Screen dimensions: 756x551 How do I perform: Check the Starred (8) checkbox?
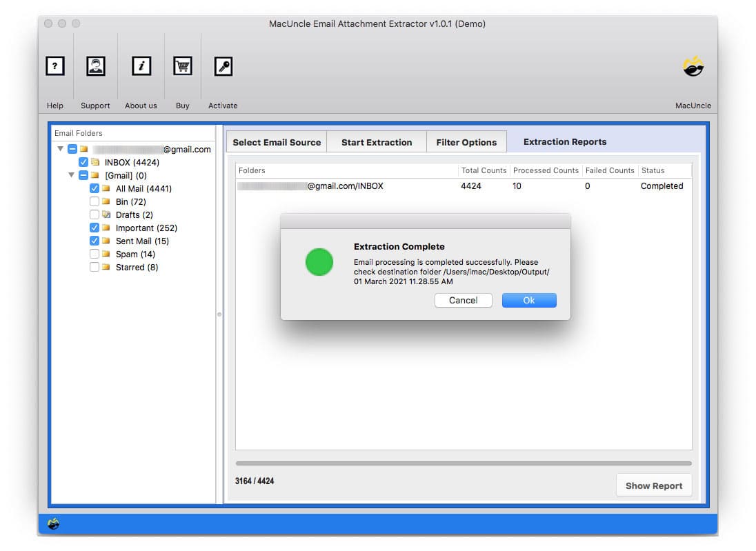tap(94, 267)
